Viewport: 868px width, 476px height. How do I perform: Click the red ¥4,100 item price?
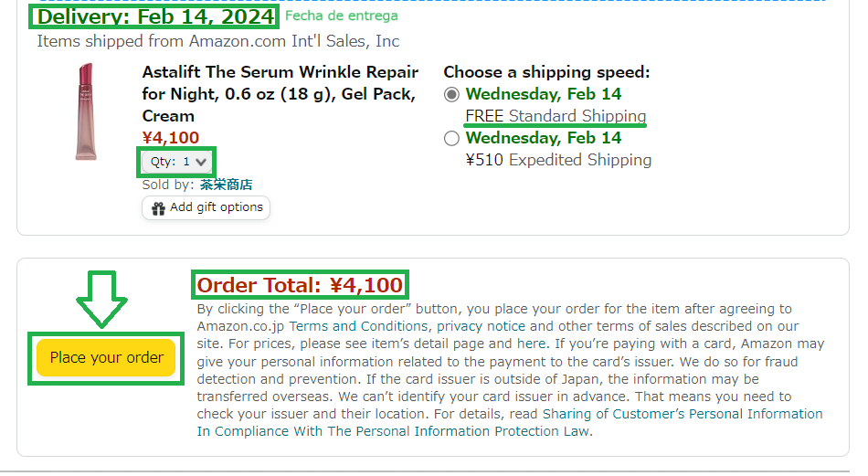click(171, 137)
